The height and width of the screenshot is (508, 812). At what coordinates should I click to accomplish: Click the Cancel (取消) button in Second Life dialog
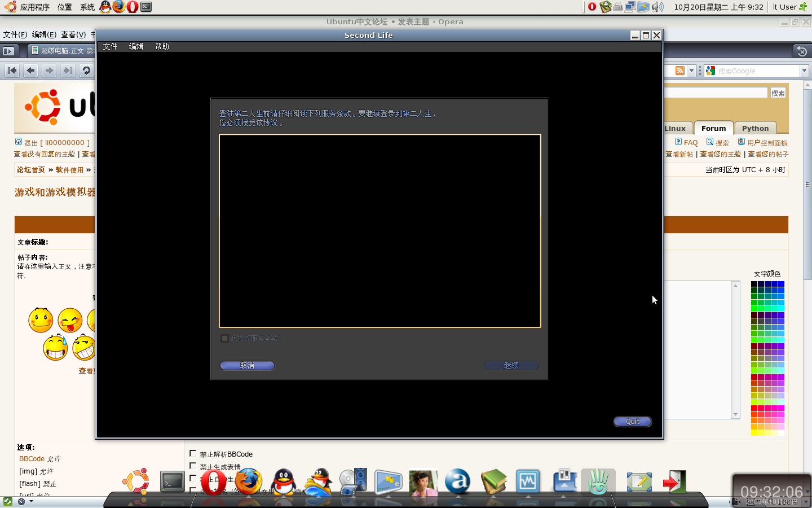pyautogui.click(x=247, y=365)
